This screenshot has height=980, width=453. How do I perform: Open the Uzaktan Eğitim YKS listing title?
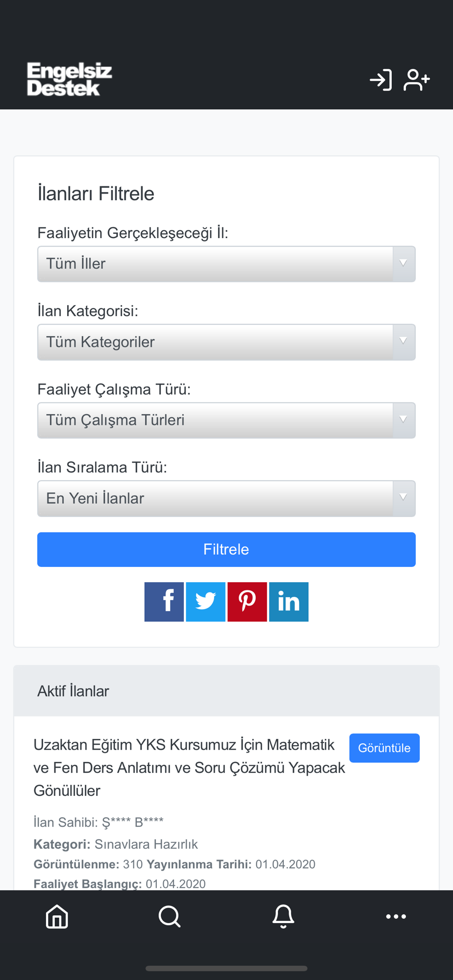click(189, 767)
